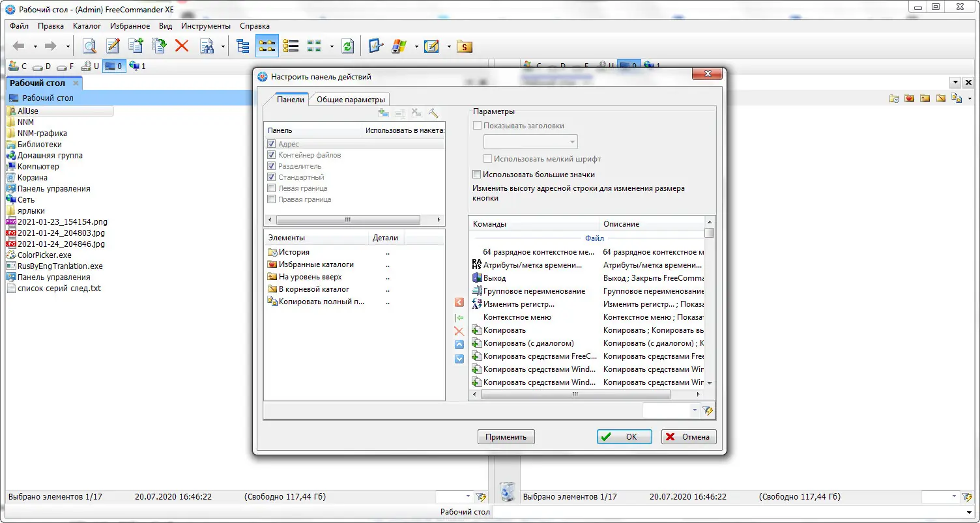Select the Панели tab
The image size is (980, 523).
[290, 100]
